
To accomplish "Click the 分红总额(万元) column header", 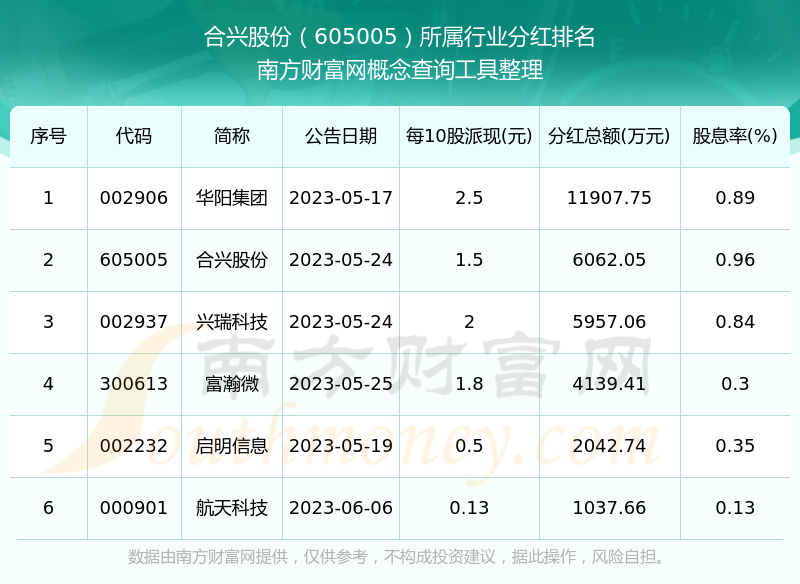I will (x=609, y=136).
